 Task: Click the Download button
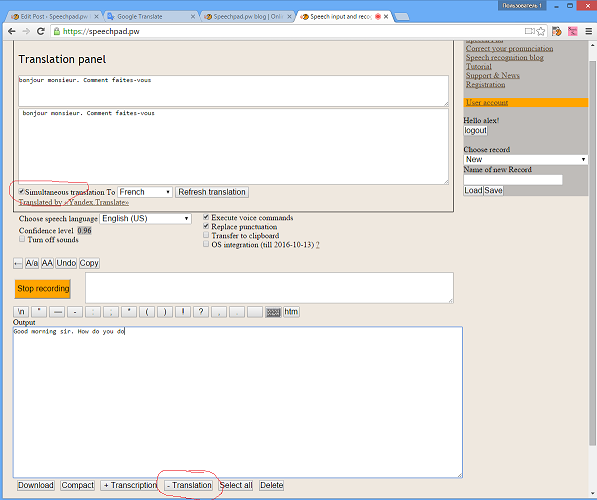click(36, 486)
